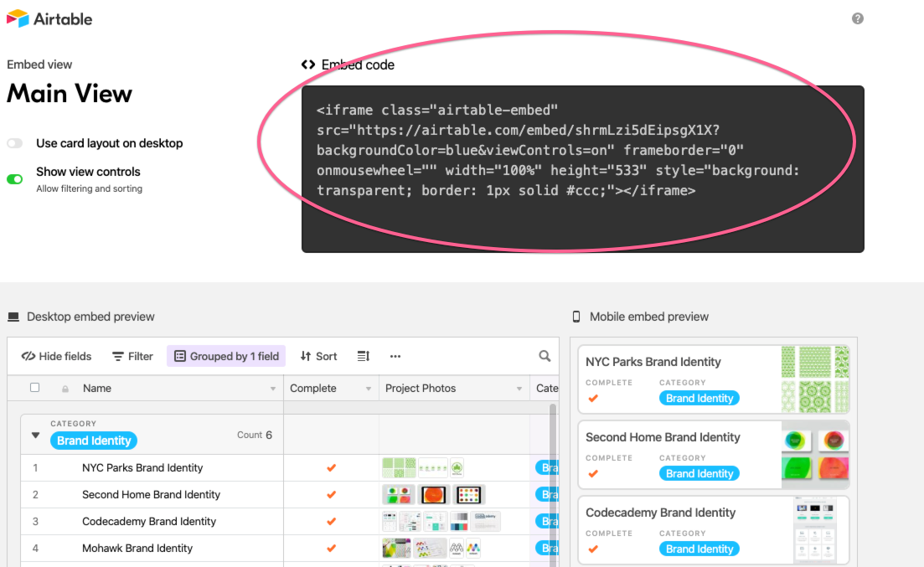This screenshot has height=567, width=924.
Task: Check the select-all checkbox in the header row
Action: point(34,388)
